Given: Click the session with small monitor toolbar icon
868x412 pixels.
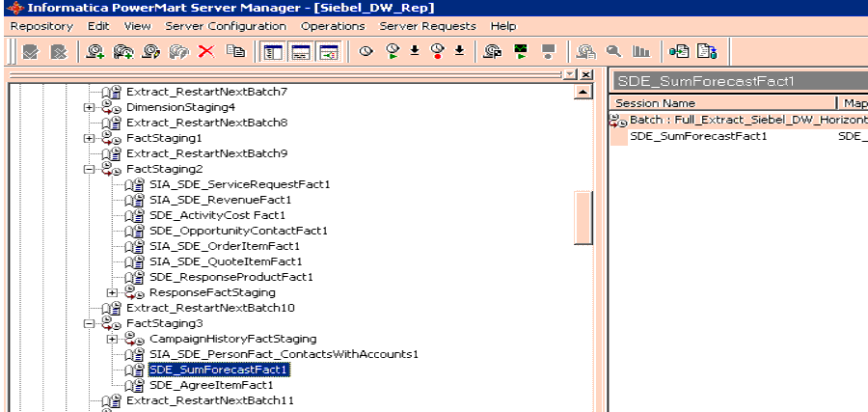Looking at the screenshot, I should pyautogui.click(x=492, y=51).
